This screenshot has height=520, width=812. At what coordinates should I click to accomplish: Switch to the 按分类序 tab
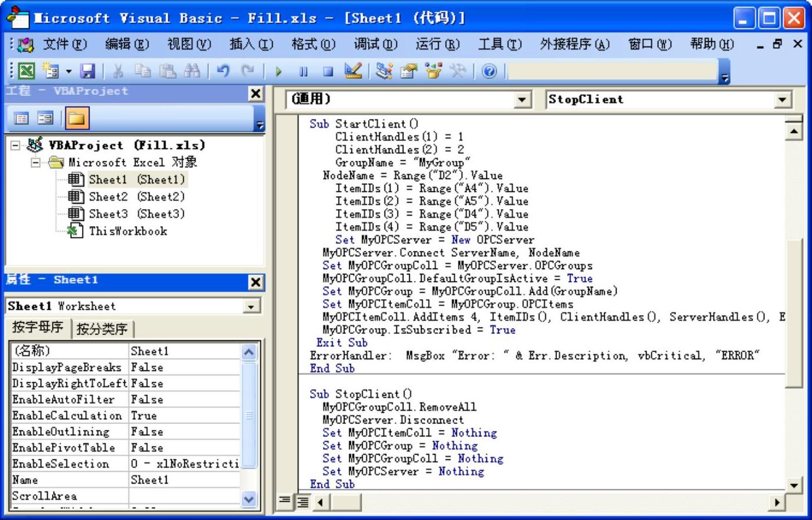[x=102, y=329]
